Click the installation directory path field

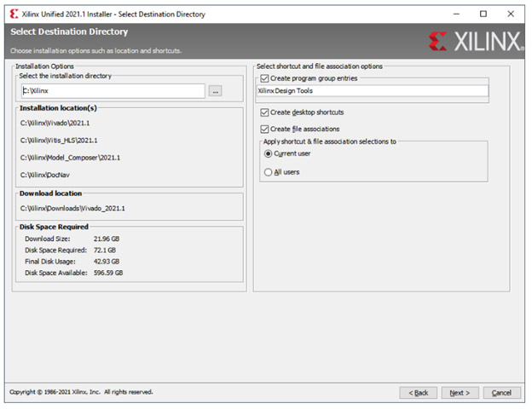[113, 91]
